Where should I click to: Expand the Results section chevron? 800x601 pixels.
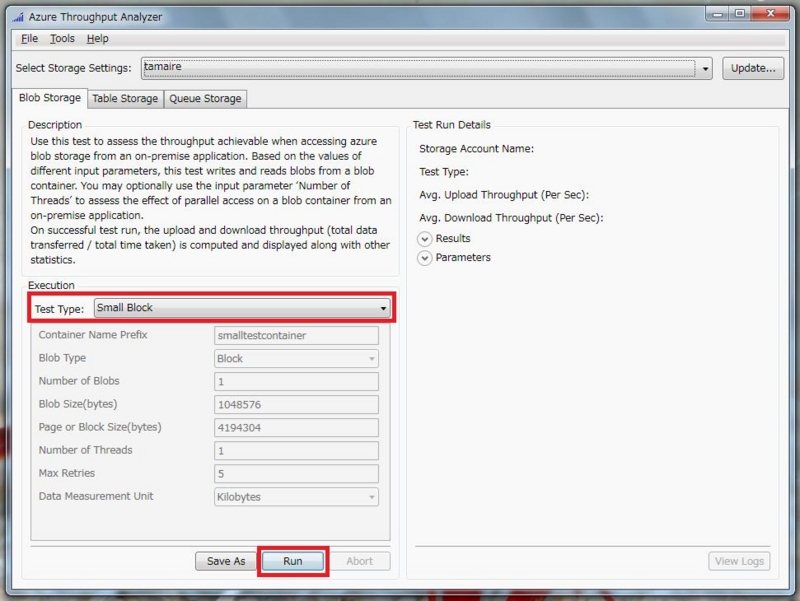pyautogui.click(x=424, y=239)
